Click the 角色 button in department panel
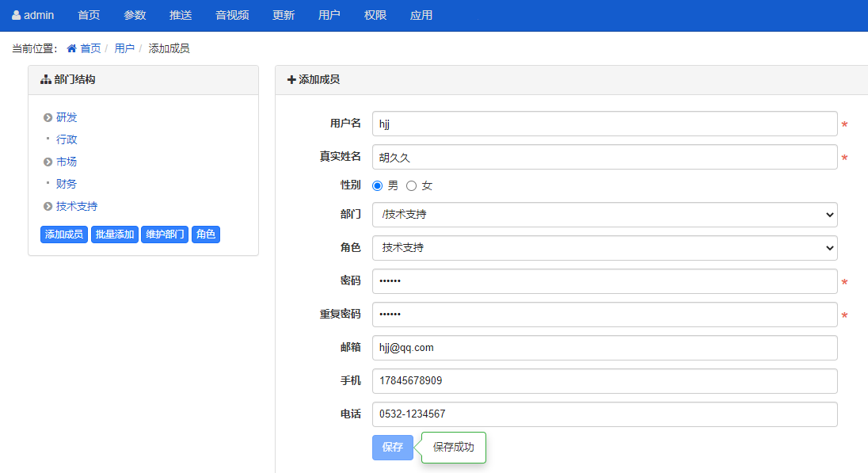The image size is (868, 473). pyautogui.click(x=206, y=235)
